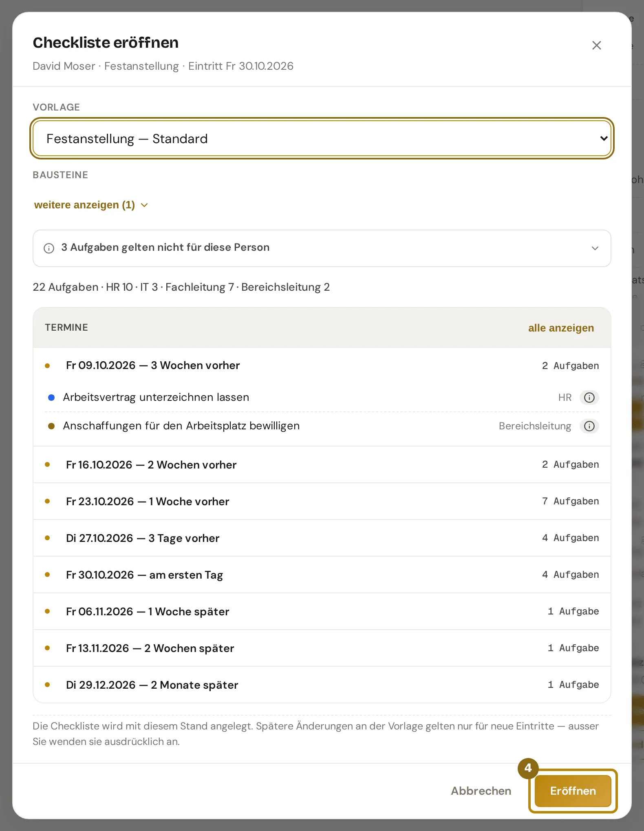This screenshot has height=831, width=644.
Task: Close the Checkliste eröffnen dialog
Action: 596,45
